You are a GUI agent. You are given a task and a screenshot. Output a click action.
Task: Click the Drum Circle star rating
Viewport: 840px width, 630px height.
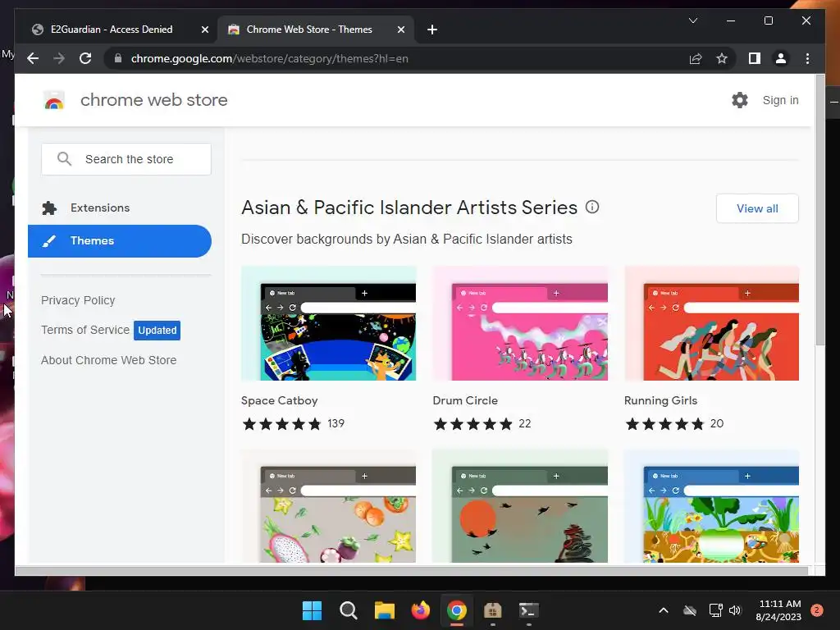coord(473,424)
